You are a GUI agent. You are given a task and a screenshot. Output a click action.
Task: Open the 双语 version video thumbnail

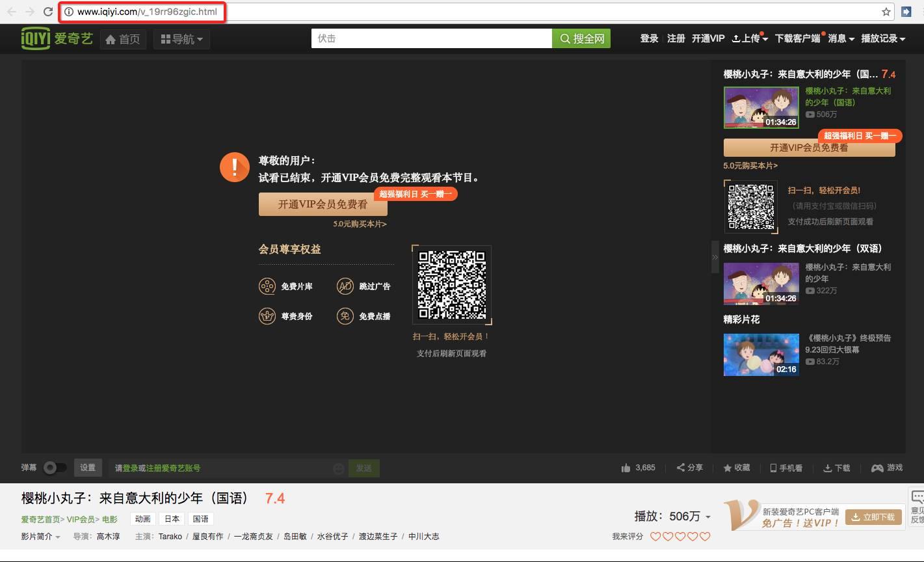761,283
